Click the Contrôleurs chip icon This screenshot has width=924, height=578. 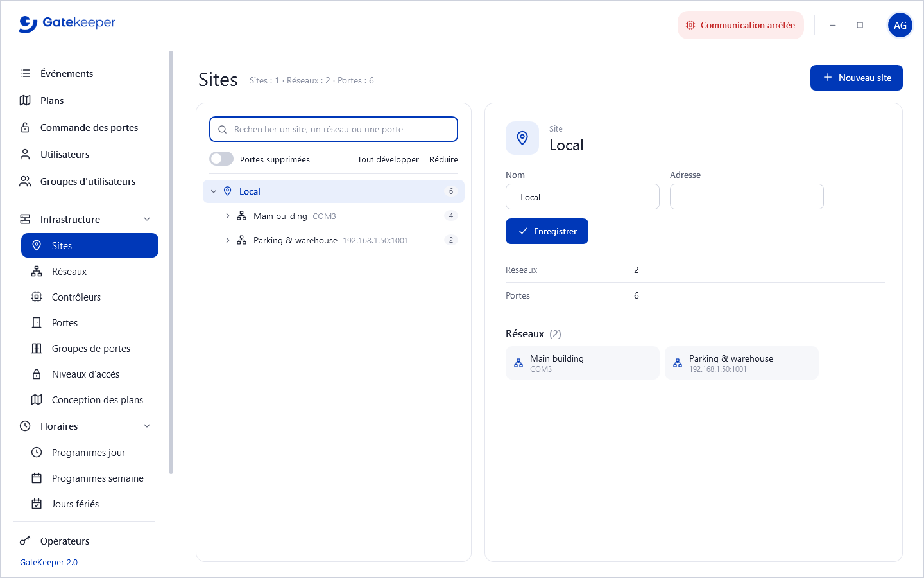pyautogui.click(x=37, y=297)
